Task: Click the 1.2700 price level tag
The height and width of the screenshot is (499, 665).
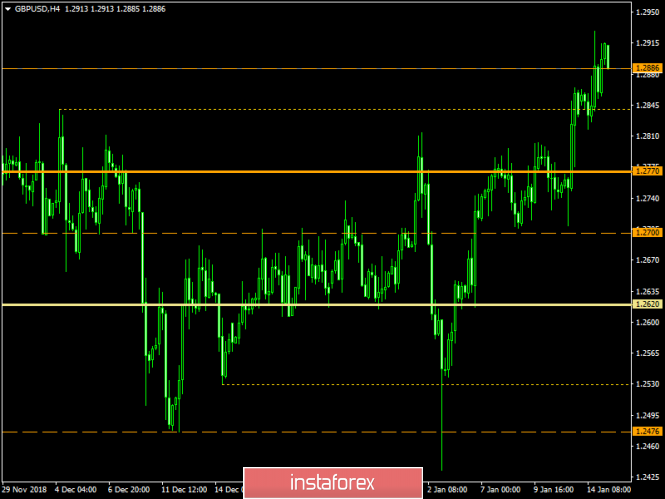Action: 647,233
